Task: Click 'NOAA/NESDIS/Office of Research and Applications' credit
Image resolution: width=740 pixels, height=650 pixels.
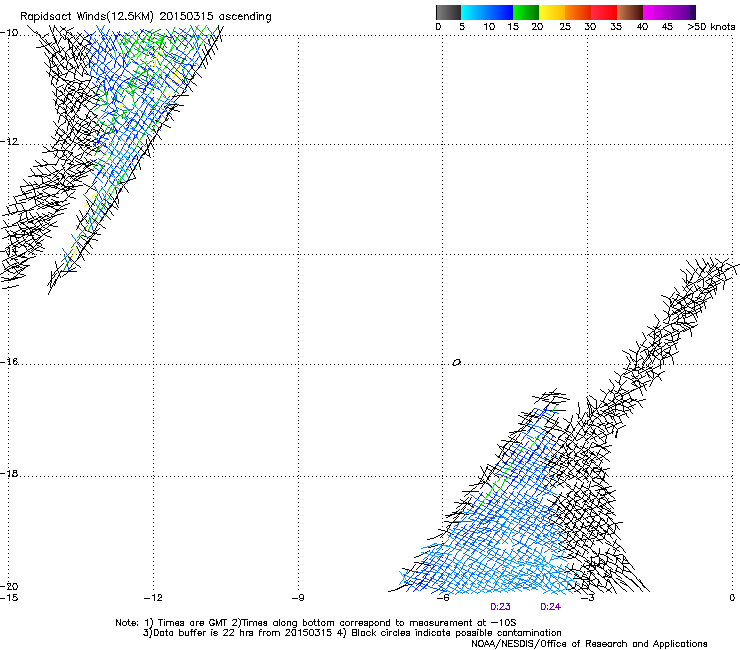Action: 589,644
